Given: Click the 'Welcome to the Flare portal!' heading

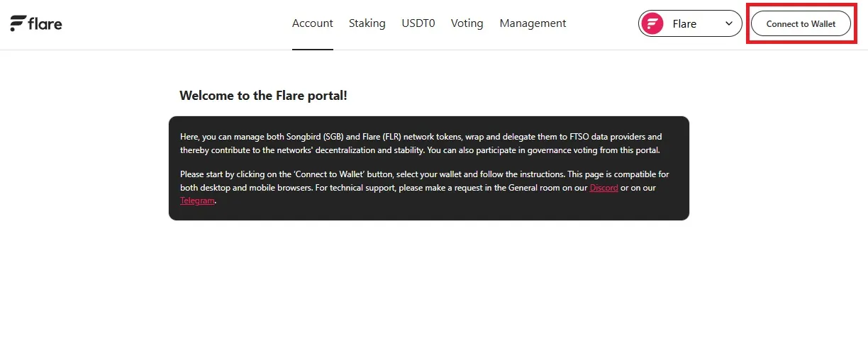Looking at the screenshot, I should point(263,95).
